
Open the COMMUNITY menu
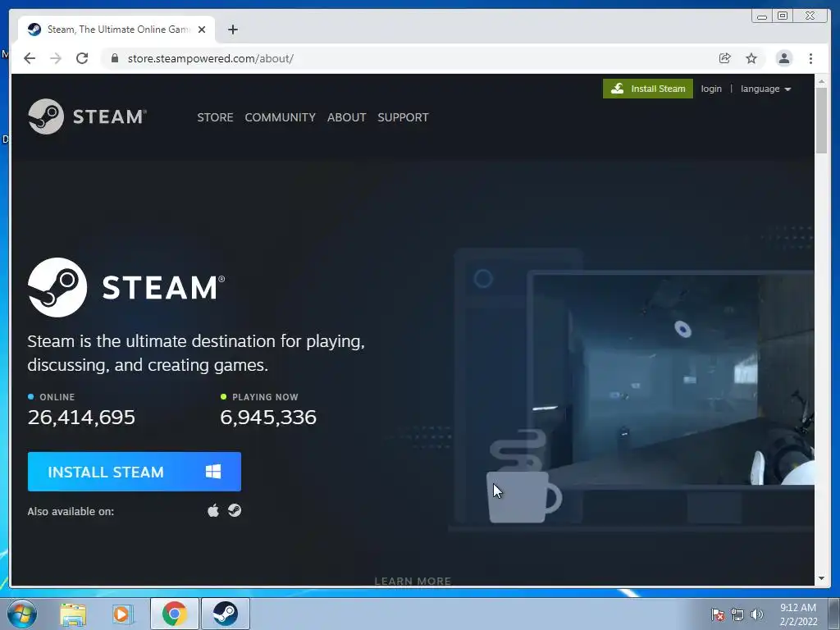pyautogui.click(x=281, y=117)
